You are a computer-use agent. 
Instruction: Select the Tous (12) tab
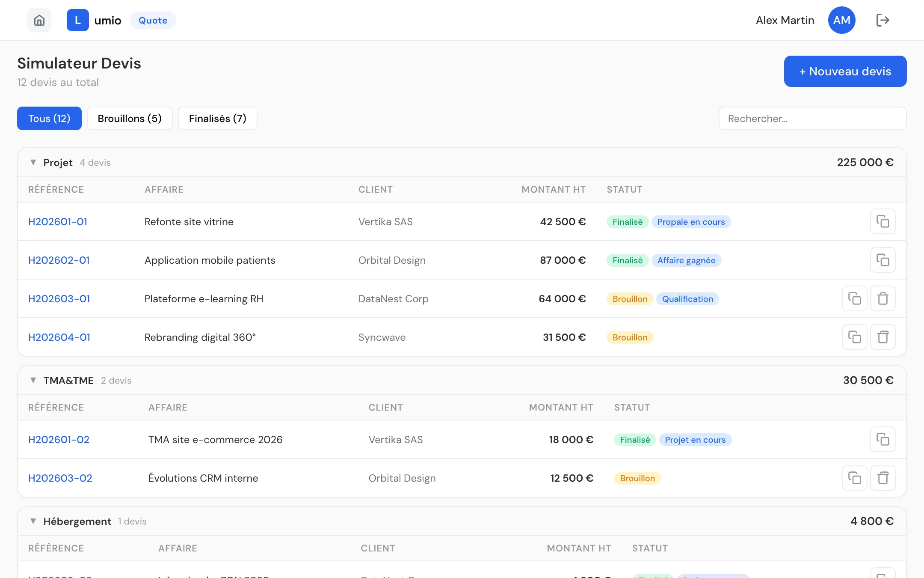pos(49,118)
